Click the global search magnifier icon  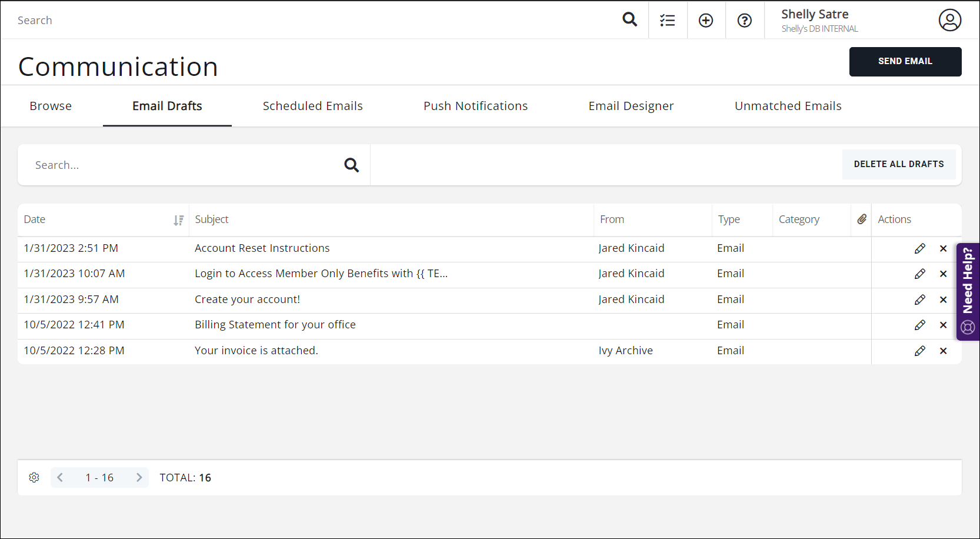pyautogui.click(x=629, y=19)
